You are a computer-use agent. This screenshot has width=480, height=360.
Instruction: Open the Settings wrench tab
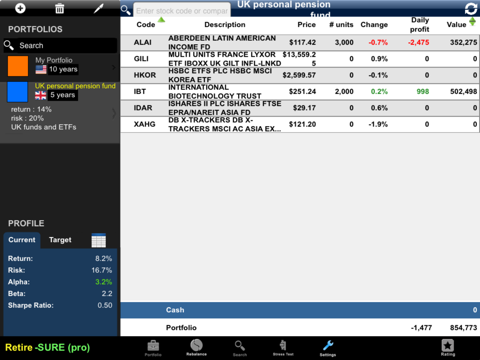pyautogui.click(x=328, y=348)
